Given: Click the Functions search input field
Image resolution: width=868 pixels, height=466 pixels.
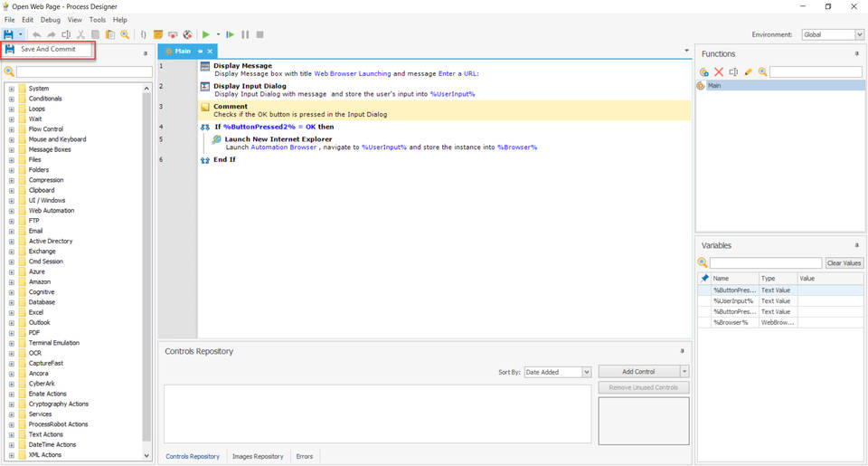Looking at the screenshot, I should coord(816,72).
